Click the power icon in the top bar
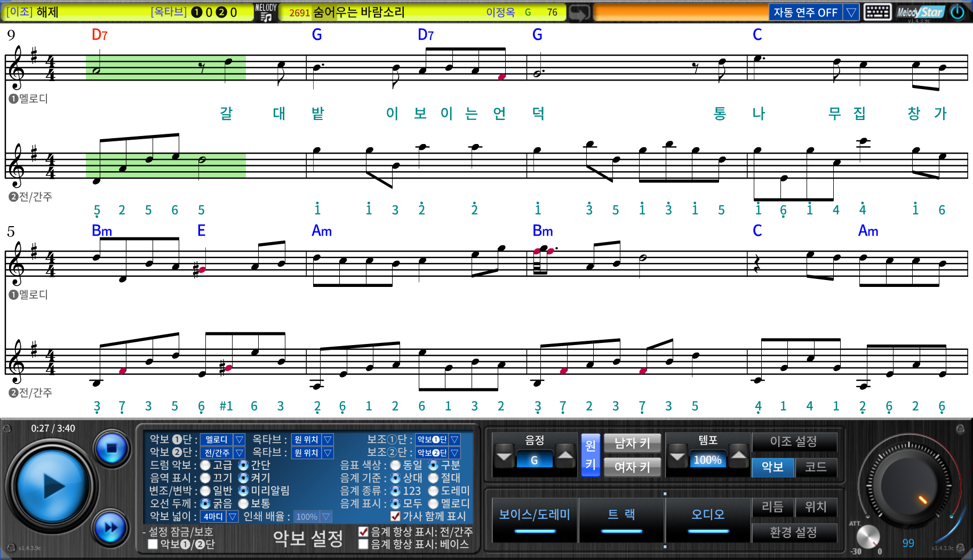This screenshot has width=973, height=560. [x=958, y=12]
